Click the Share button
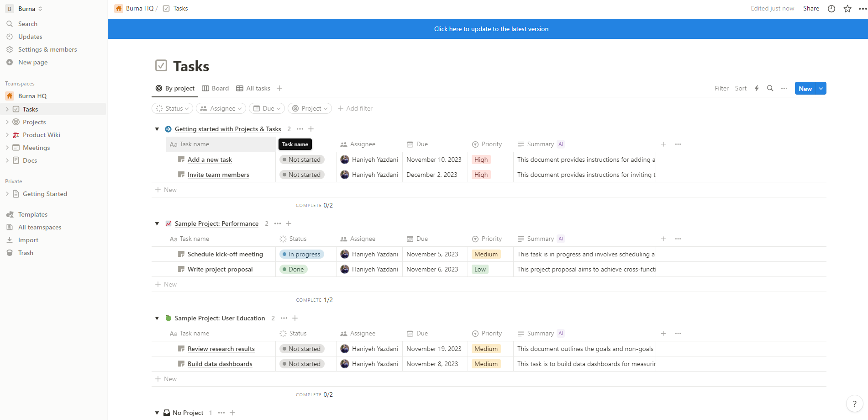Image resolution: width=868 pixels, height=420 pixels. 811,9
